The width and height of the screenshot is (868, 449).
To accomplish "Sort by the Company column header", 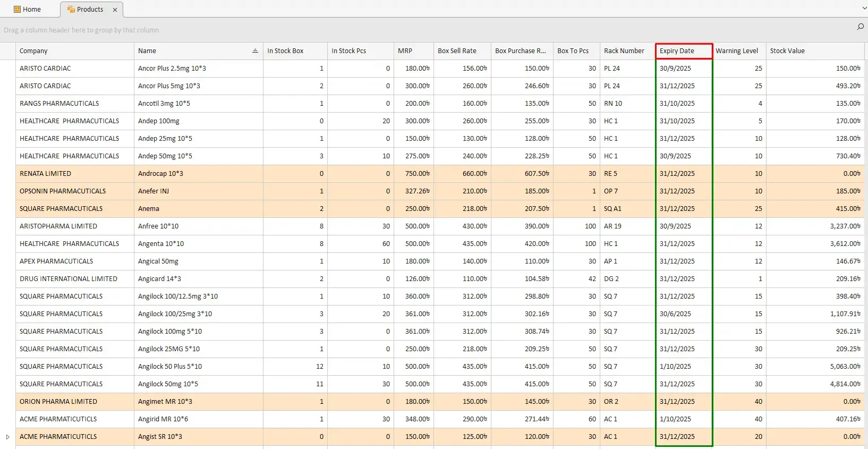I will pyautogui.click(x=75, y=51).
